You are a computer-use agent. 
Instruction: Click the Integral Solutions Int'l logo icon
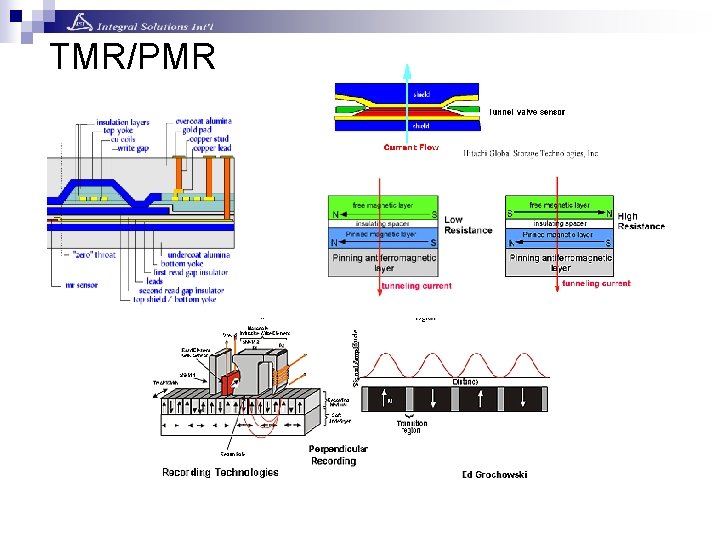pyautogui.click(x=79, y=22)
